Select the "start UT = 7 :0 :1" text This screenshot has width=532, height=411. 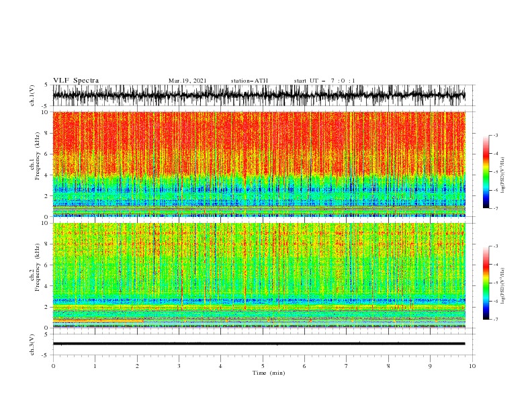pyautogui.click(x=324, y=81)
